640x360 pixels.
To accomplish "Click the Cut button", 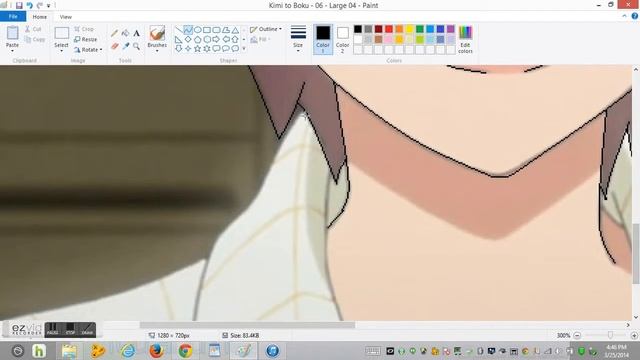I will [x=33, y=29].
